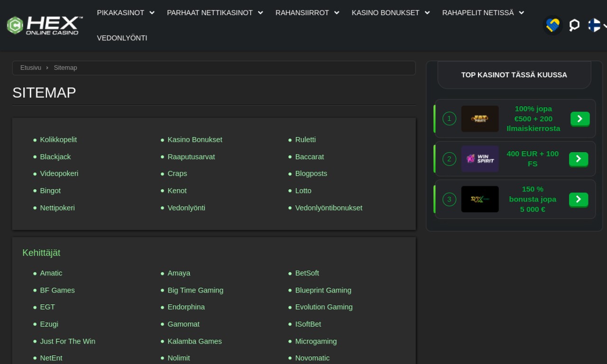This screenshot has height=364, width=607.
Task: Open the Bingot link
Action: tap(50, 191)
